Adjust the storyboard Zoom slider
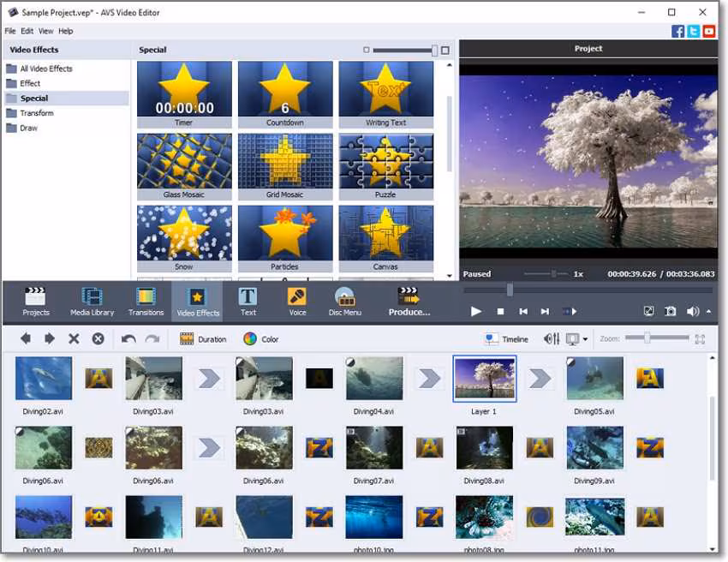Image resolution: width=728 pixels, height=562 pixels. point(647,338)
